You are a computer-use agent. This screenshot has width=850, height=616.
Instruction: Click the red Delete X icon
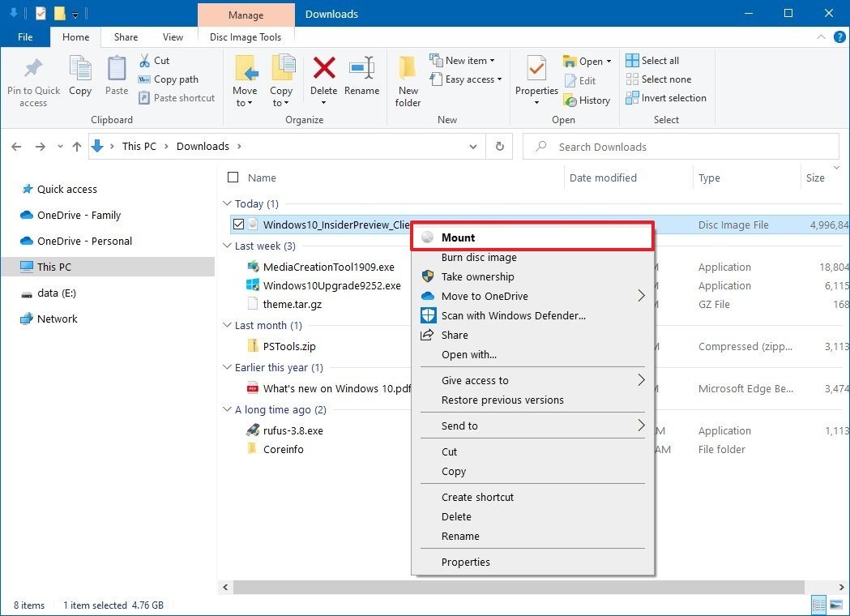click(x=323, y=68)
